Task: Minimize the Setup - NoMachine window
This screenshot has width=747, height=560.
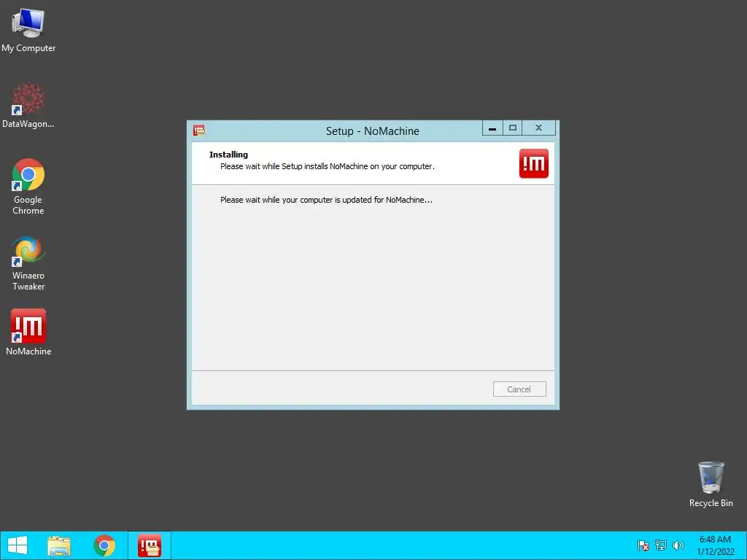Action: click(x=492, y=128)
